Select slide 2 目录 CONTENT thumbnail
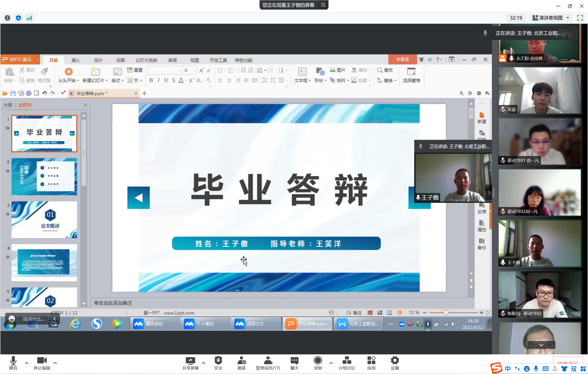Screen dimensions: 588x374 (x=44, y=176)
